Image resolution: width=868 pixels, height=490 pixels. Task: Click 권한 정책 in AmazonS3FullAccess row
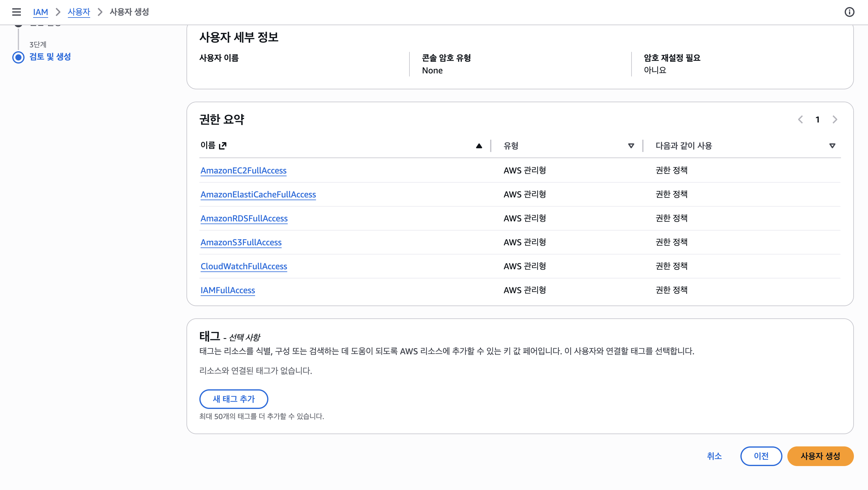[x=672, y=242]
